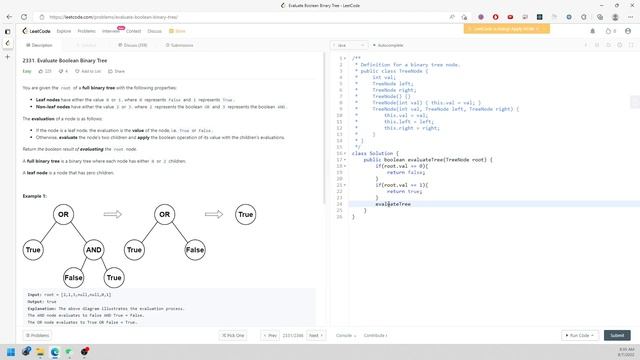Click the Submit button
This screenshot has height=360, width=640.
tap(617, 336)
